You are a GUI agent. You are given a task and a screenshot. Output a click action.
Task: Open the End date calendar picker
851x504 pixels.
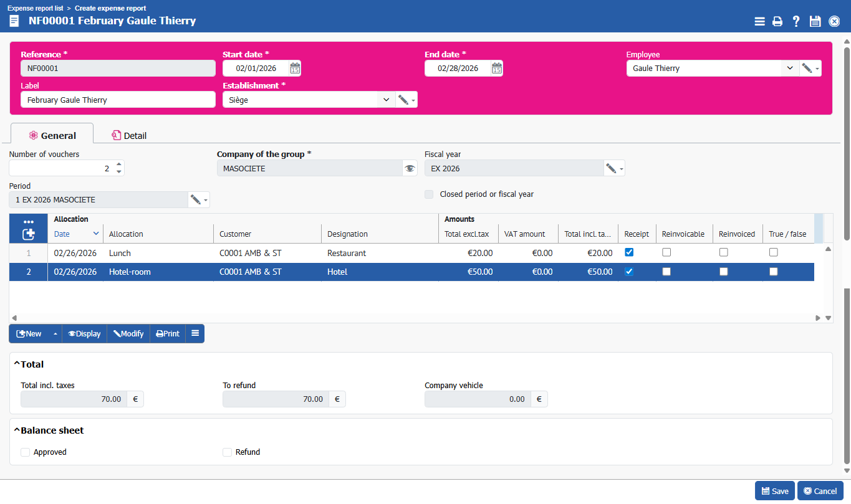[497, 69]
